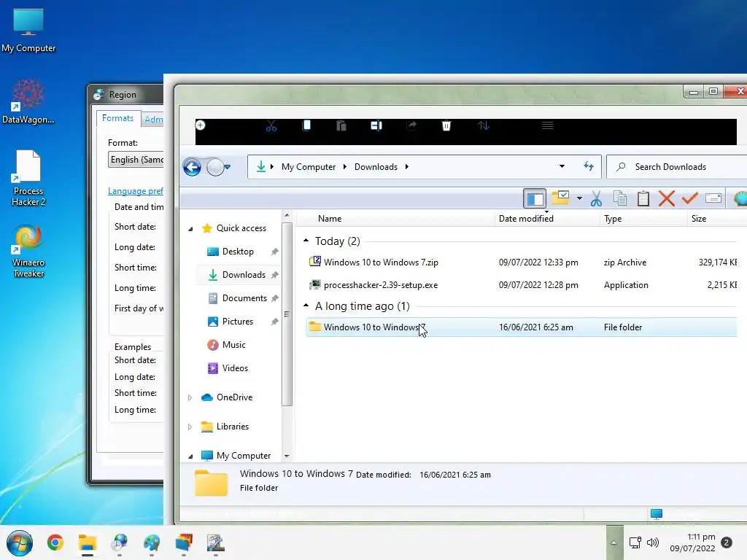
Task: Open Documents in the navigation pane
Action: pos(244,298)
